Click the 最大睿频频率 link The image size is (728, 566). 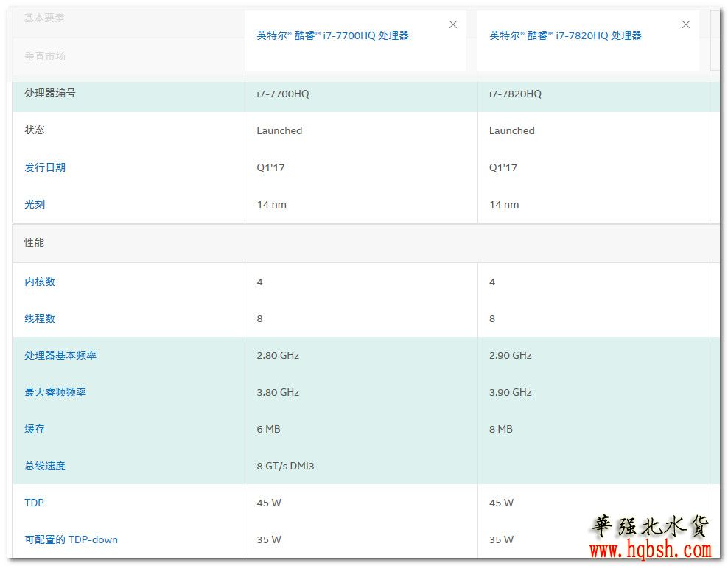55,392
